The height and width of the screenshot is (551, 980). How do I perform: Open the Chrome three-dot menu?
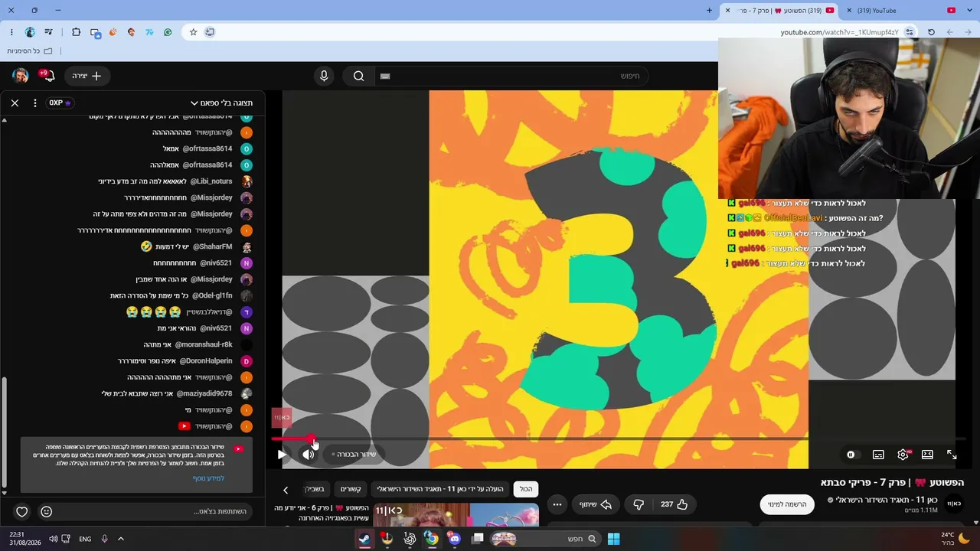pyautogui.click(x=11, y=32)
